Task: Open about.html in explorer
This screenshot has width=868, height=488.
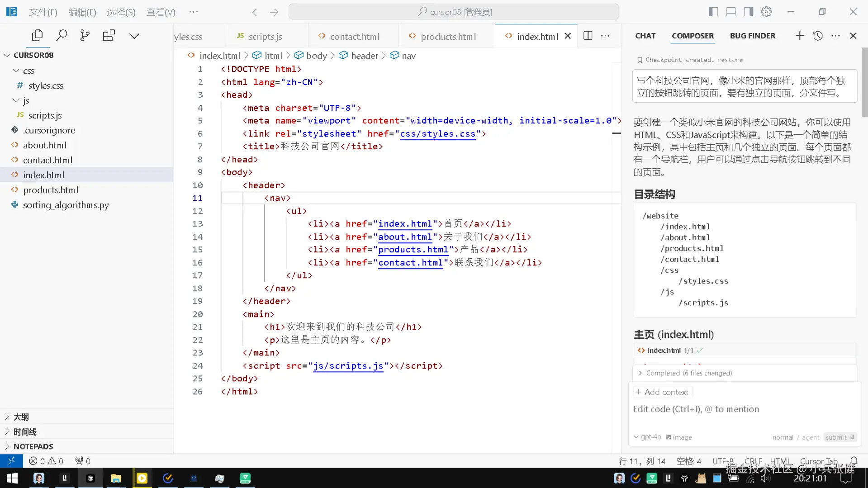Action: [x=45, y=145]
